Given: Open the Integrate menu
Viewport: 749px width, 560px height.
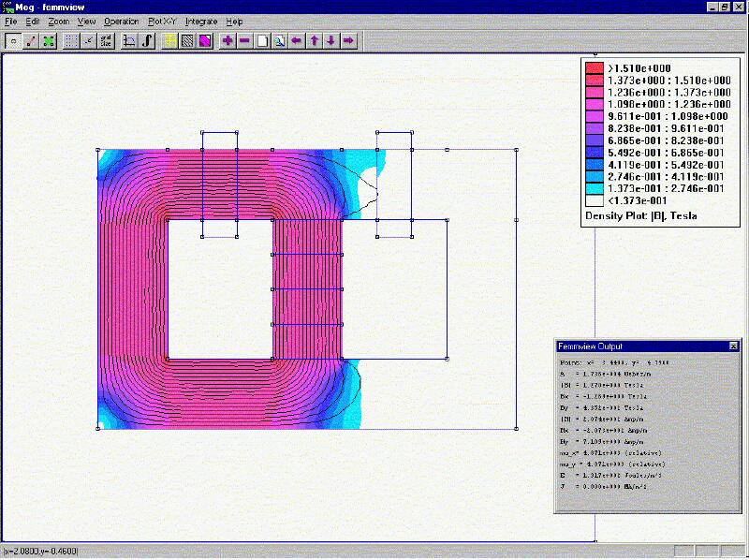Looking at the screenshot, I should tap(199, 21).
